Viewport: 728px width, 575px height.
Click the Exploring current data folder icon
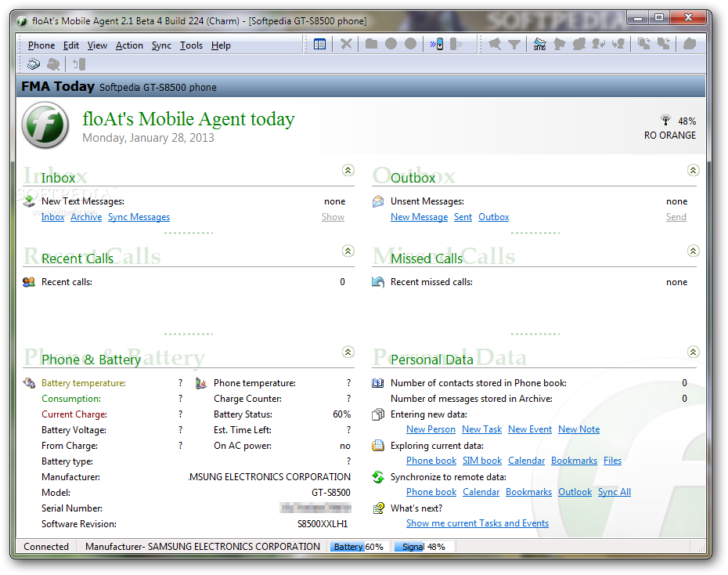(378, 446)
